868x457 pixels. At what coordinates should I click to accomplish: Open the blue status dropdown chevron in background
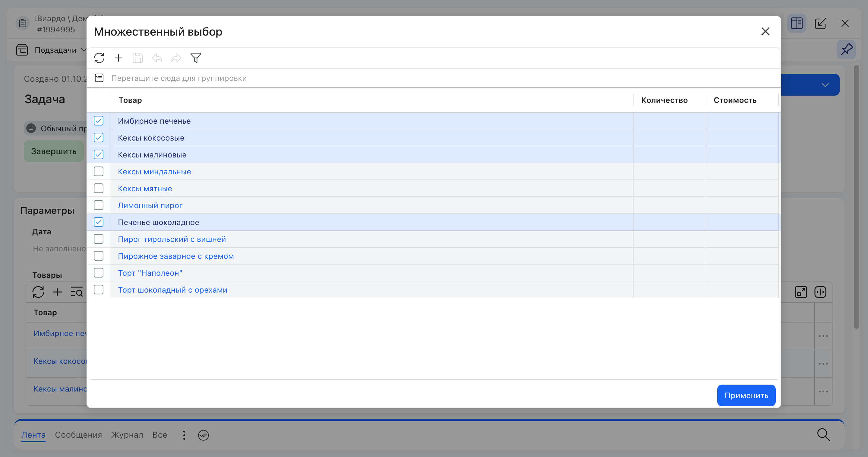(825, 84)
